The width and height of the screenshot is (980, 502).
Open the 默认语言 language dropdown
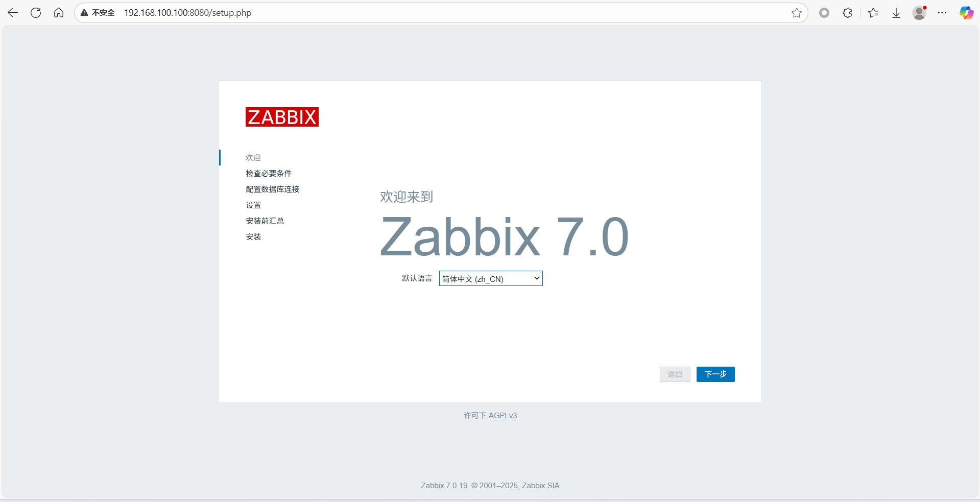click(491, 278)
